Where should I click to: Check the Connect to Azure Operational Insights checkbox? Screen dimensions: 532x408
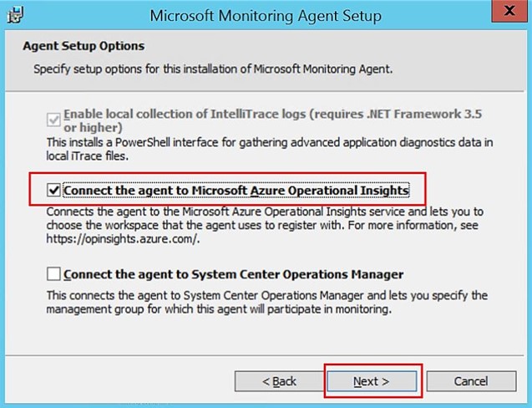click(x=53, y=190)
